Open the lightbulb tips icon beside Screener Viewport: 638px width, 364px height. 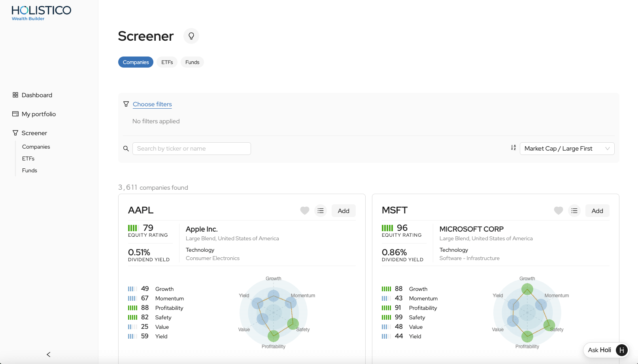click(x=191, y=36)
